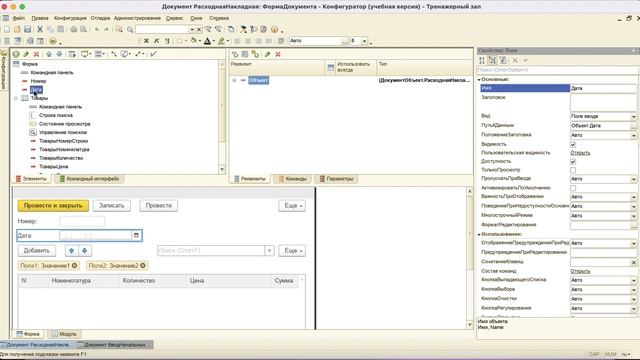Click the fill color bucket icon
Screen dimensions: 640x360
193,41
